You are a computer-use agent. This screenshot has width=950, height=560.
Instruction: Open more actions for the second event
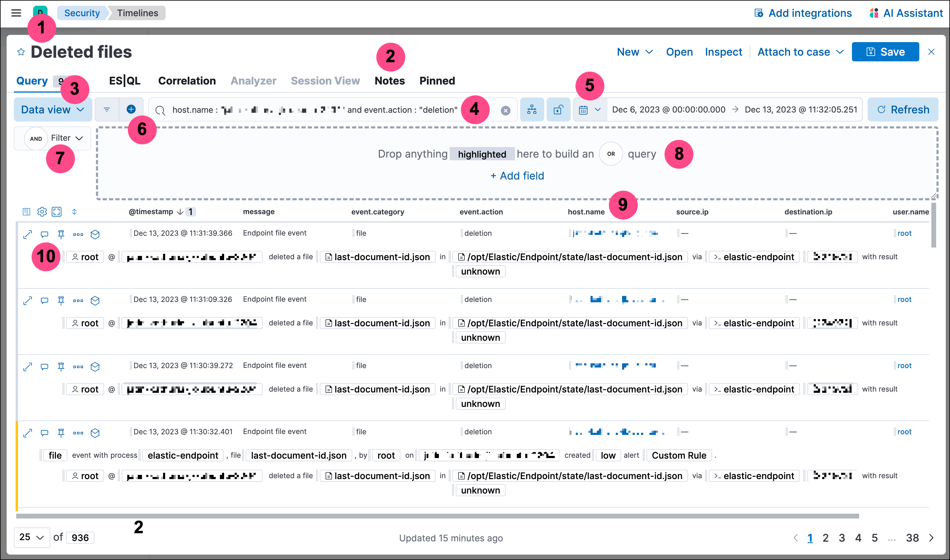(x=78, y=301)
